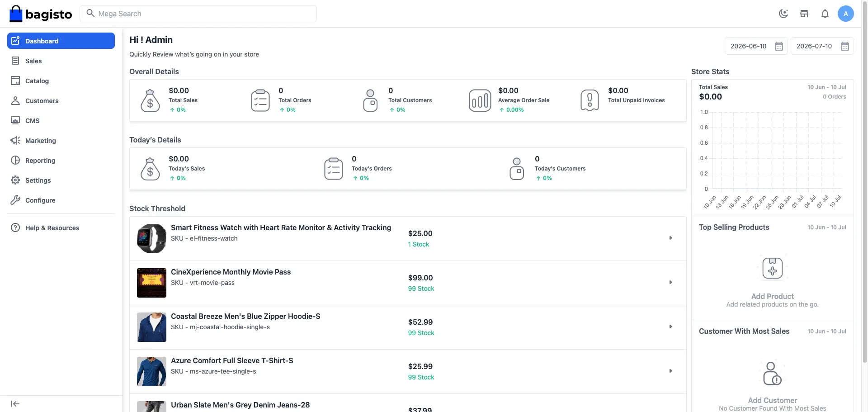Click the Add Product icon
The width and height of the screenshot is (868, 412).
773,268
